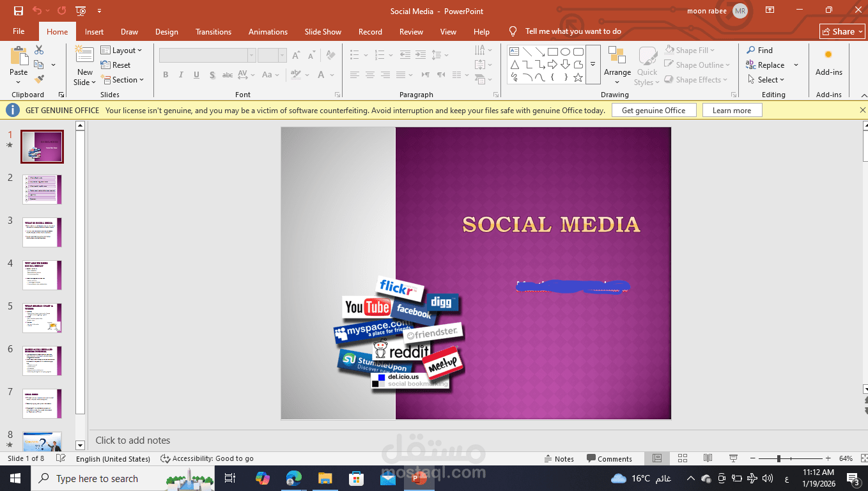Open the Transitions ribbon tab

(x=213, y=32)
